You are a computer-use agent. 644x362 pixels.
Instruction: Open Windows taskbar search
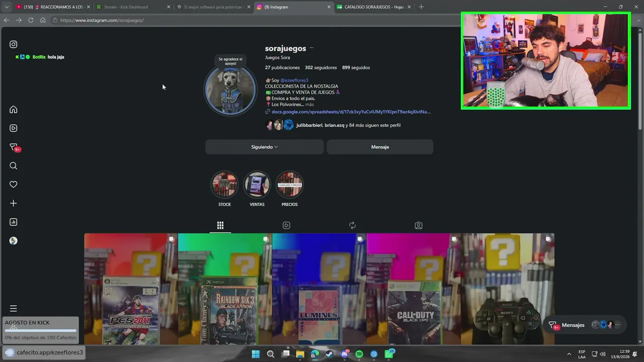(x=270, y=354)
